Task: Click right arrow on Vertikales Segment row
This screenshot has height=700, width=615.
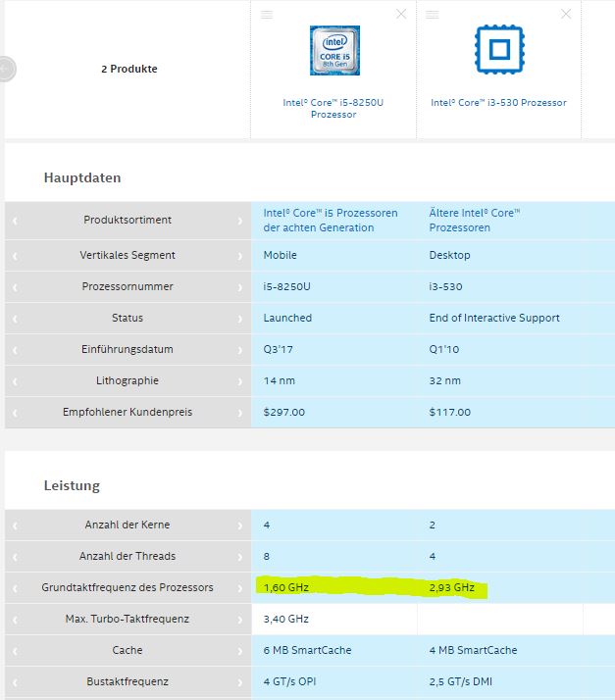Action: coord(240,256)
